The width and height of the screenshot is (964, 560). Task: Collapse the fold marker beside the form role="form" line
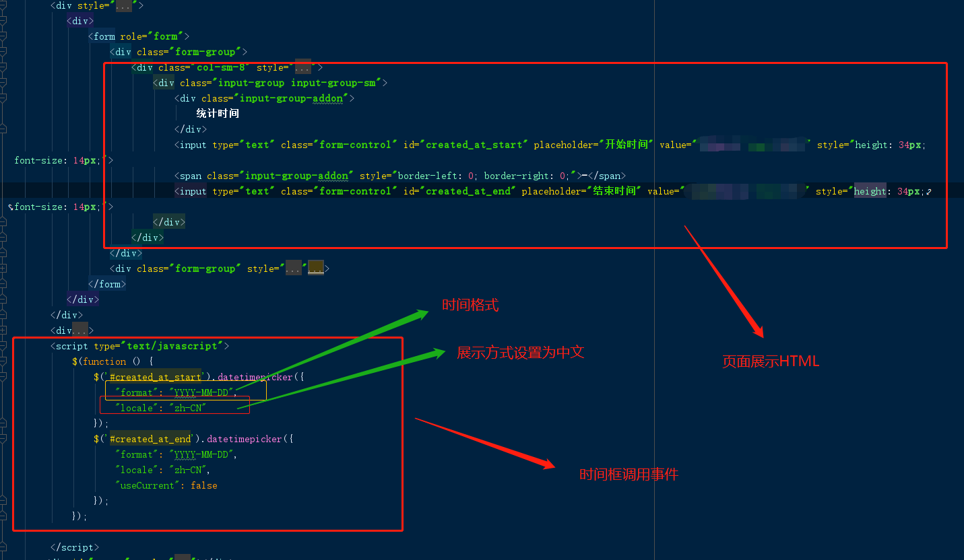tap(3, 36)
